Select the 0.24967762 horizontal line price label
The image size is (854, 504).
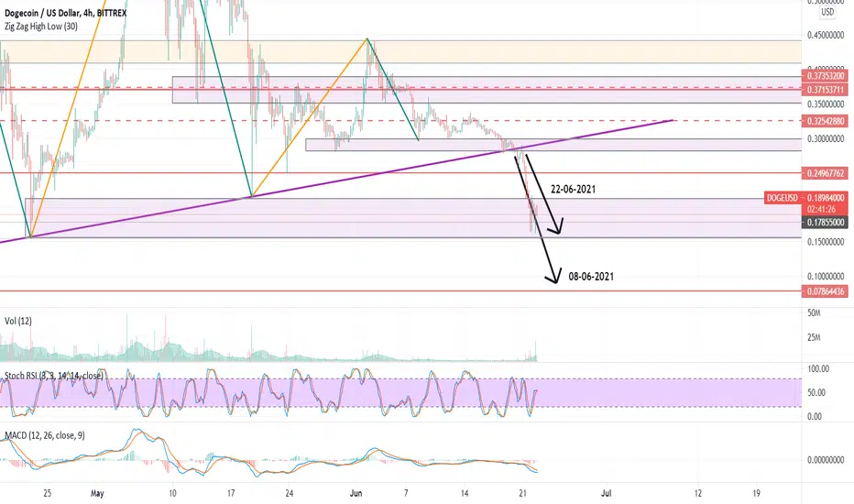825,173
